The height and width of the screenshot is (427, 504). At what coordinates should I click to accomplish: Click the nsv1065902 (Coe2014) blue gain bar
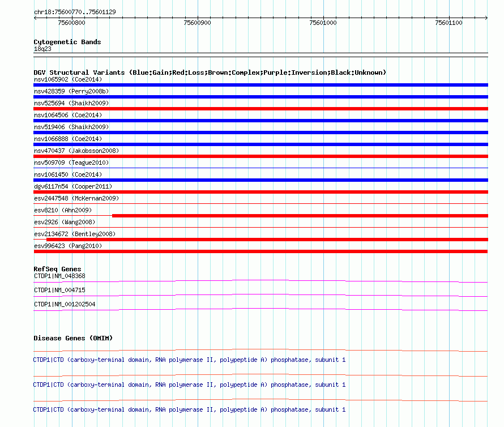pyautogui.click(x=260, y=85)
